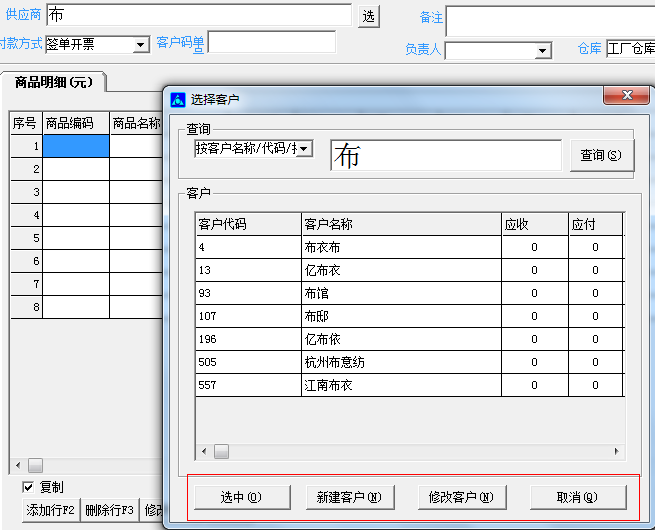
Task: Select customer row 亿布依
Action: click(409, 339)
